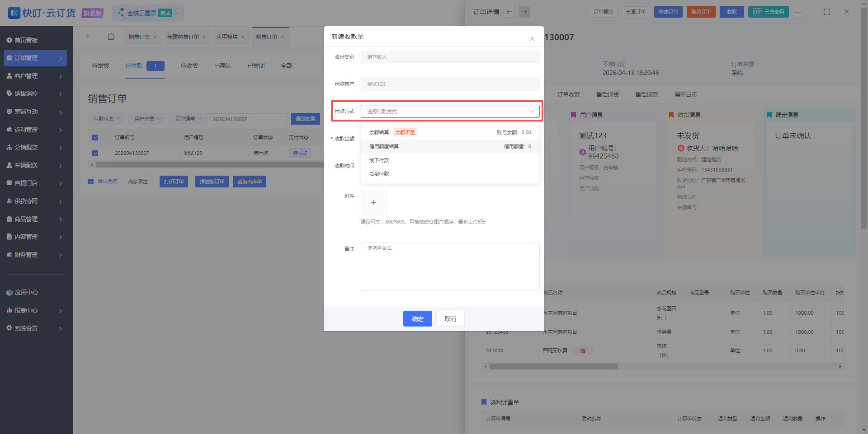Go to next order arrow icon
The height and width of the screenshot is (434, 868).
524,12
